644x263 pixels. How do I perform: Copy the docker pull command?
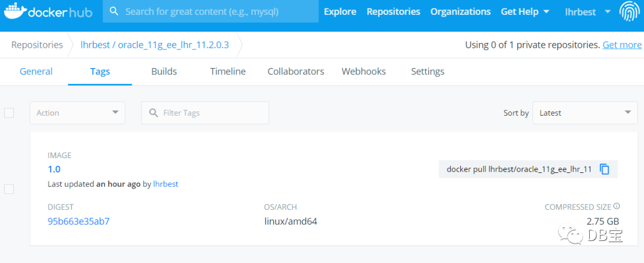point(605,169)
